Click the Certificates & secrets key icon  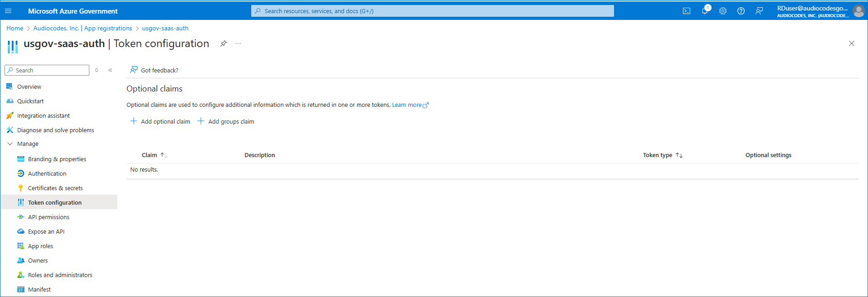coord(20,188)
